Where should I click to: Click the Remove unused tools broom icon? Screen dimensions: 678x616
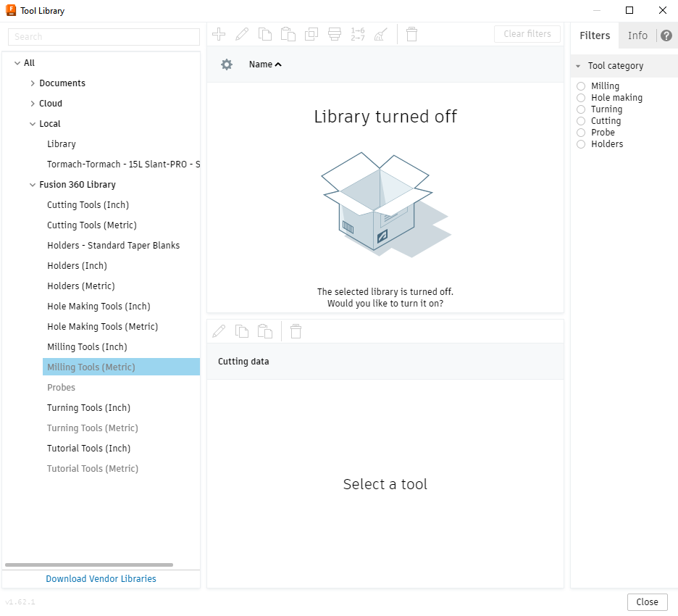[x=381, y=34]
